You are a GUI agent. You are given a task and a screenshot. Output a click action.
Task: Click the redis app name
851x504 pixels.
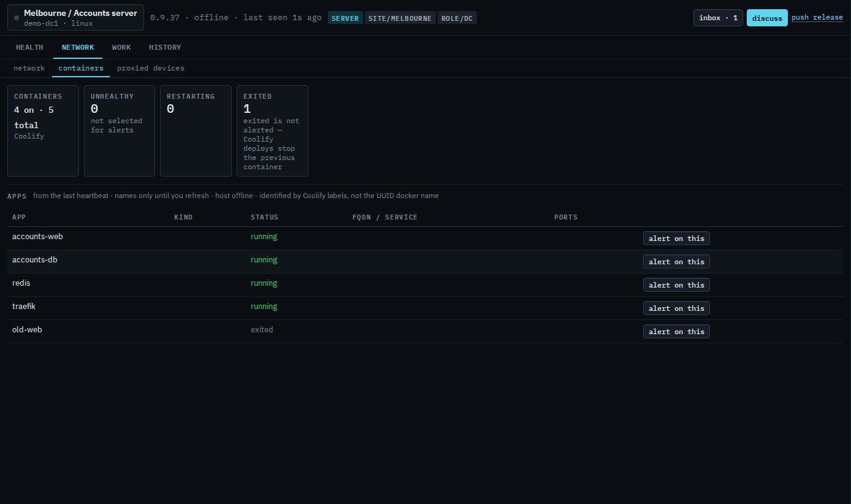click(x=21, y=283)
